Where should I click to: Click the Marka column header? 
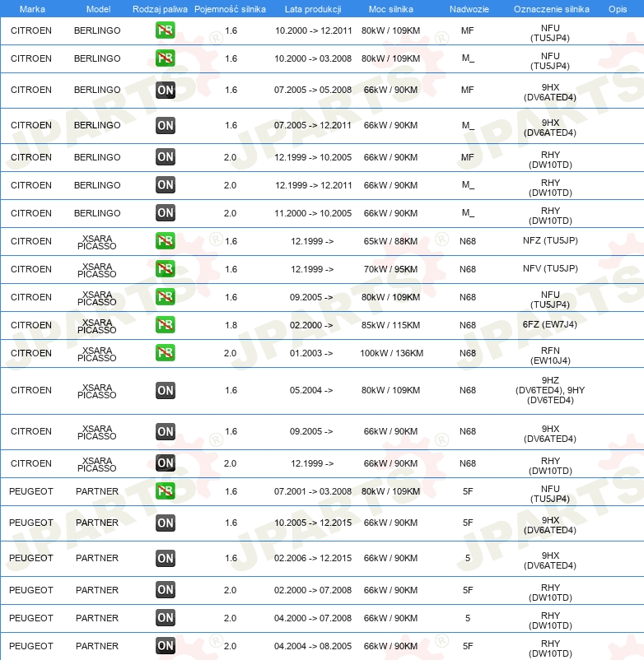click(32, 9)
